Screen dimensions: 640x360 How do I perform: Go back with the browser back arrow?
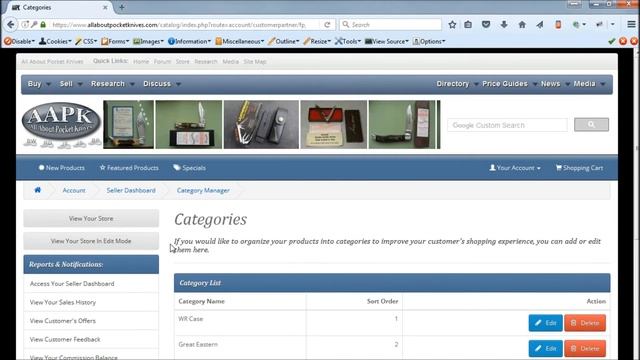point(11,24)
